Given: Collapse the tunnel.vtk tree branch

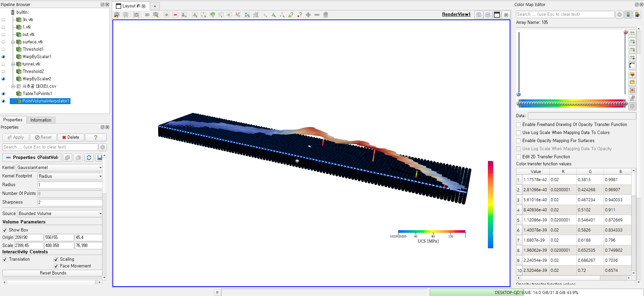Looking at the screenshot, I should pyautogui.click(x=13, y=64).
